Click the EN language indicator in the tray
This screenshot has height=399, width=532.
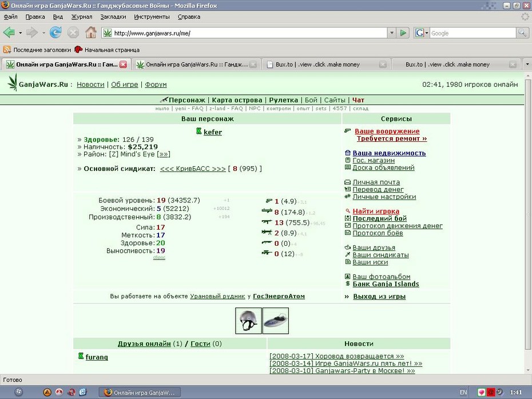pos(463,392)
